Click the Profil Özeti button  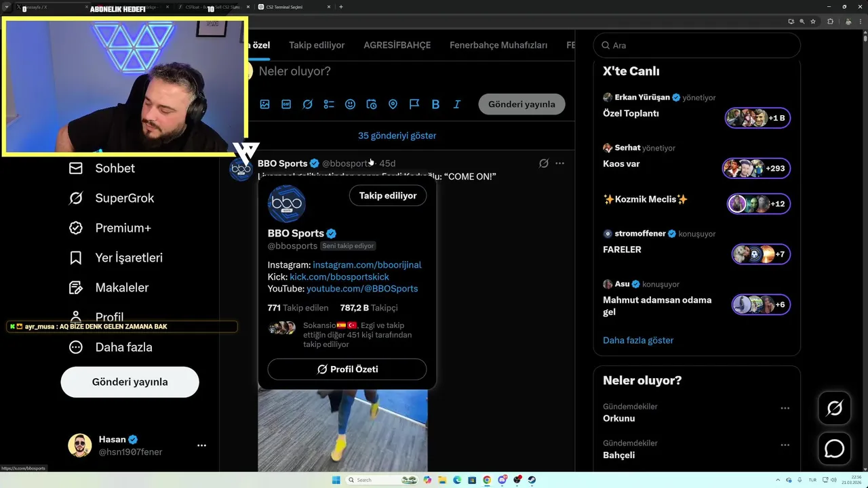pos(347,369)
